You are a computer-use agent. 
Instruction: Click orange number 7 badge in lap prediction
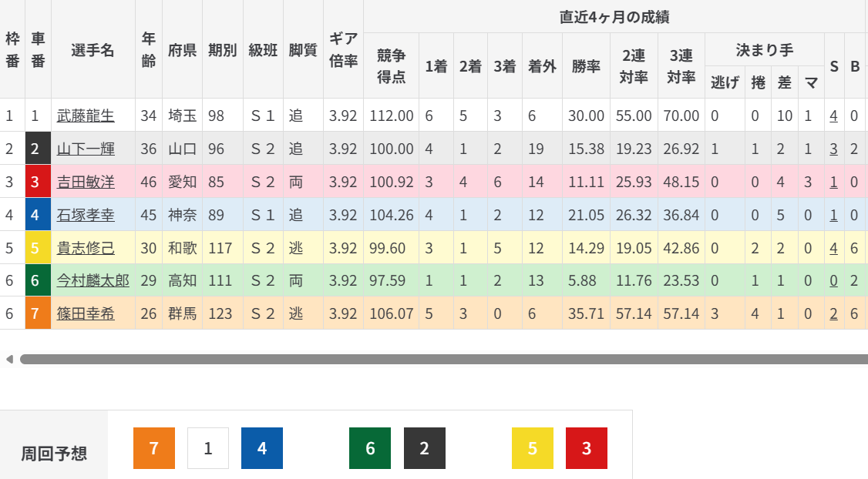click(154, 448)
